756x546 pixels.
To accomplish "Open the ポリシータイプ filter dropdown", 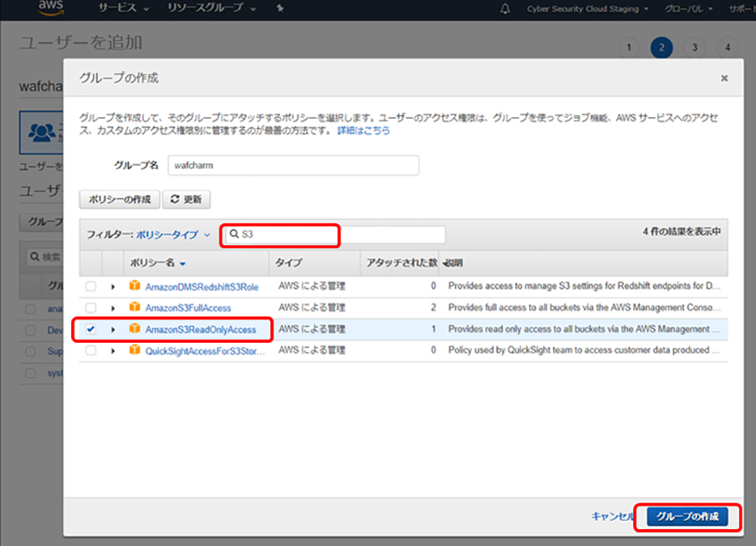I will click(173, 235).
